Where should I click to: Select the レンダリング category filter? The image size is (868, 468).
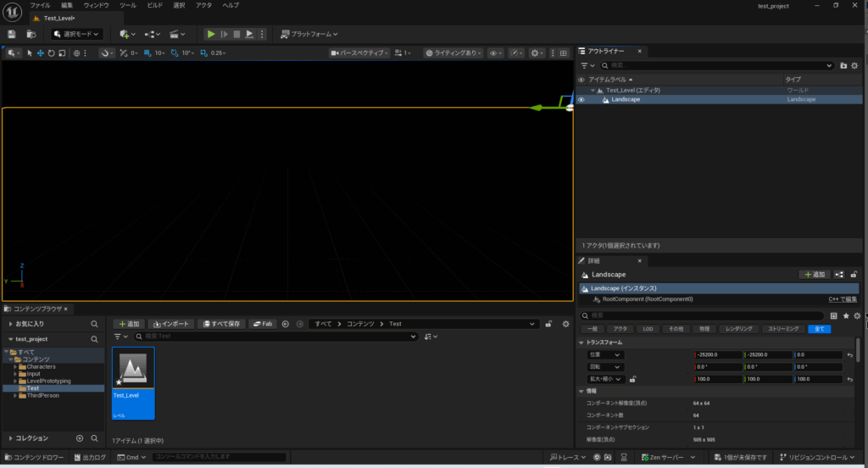click(x=739, y=329)
